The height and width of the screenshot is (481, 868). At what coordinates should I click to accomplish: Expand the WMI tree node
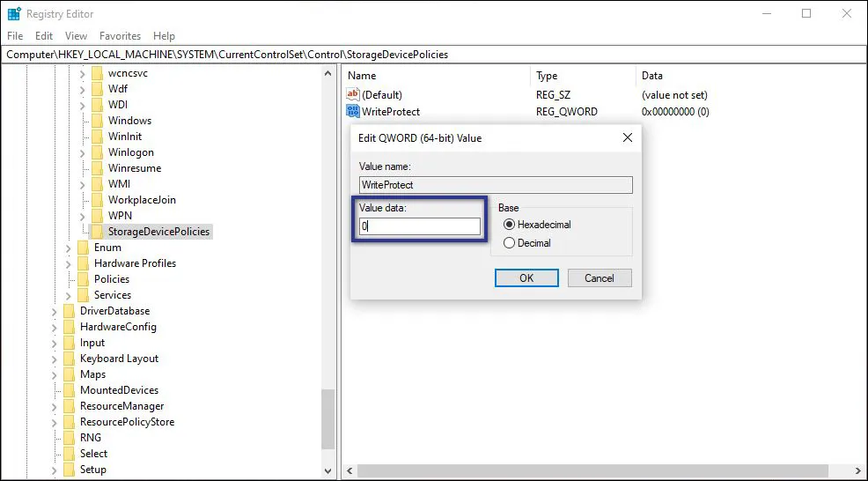point(83,184)
